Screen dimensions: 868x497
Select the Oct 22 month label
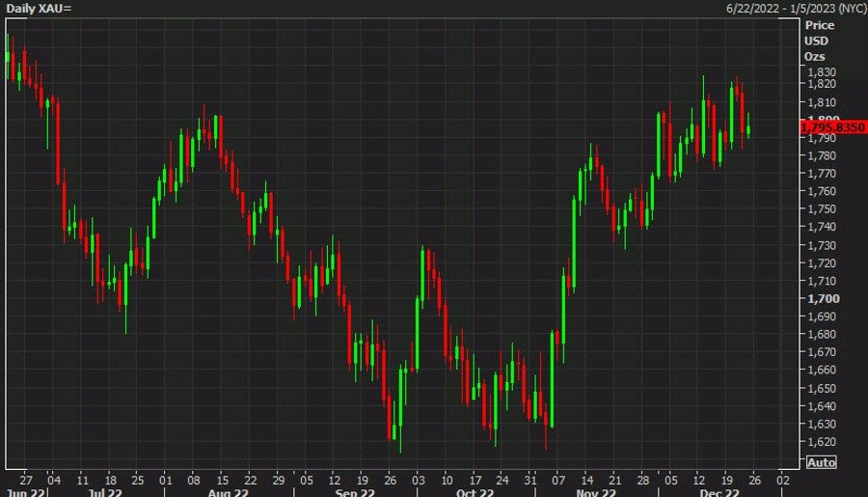[x=475, y=492]
